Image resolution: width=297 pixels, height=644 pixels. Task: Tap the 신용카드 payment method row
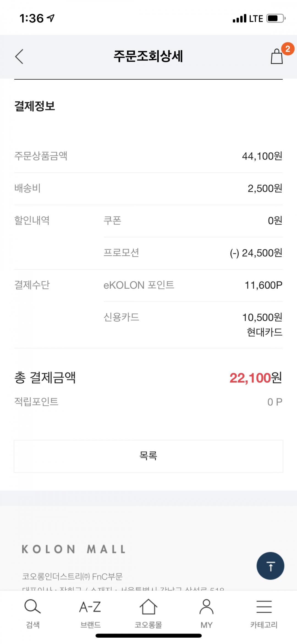tap(193, 317)
